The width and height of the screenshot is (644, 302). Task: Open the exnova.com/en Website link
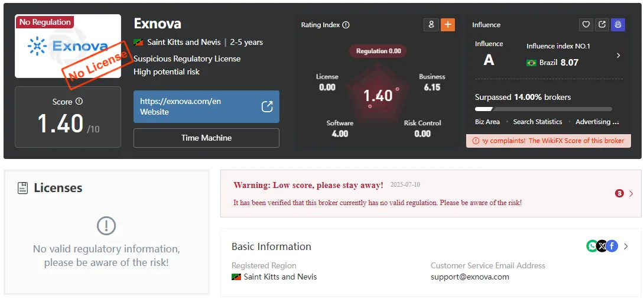tap(206, 106)
